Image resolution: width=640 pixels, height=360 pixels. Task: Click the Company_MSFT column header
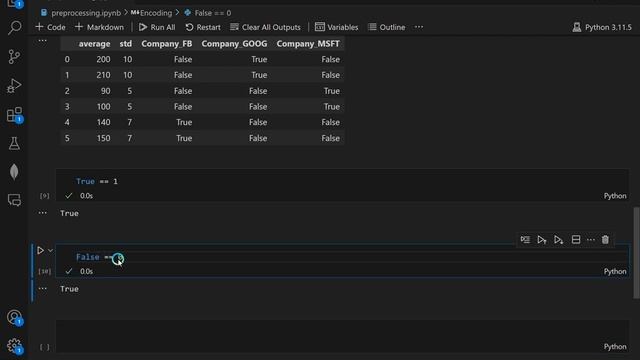[308, 44]
